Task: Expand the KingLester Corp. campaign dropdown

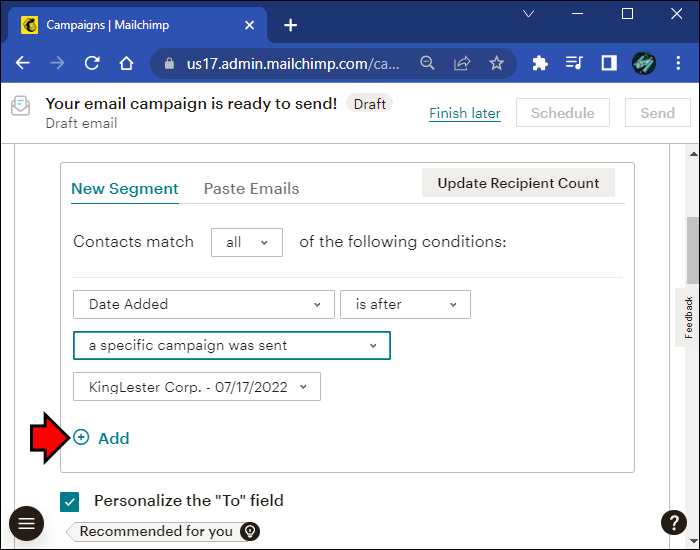Action: click(197, 387)
